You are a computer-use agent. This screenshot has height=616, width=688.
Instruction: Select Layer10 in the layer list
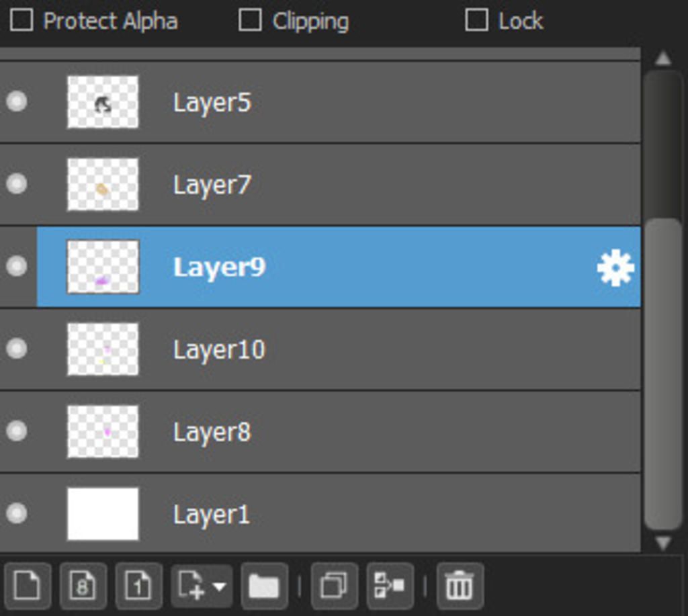click(x=219, y=349)
